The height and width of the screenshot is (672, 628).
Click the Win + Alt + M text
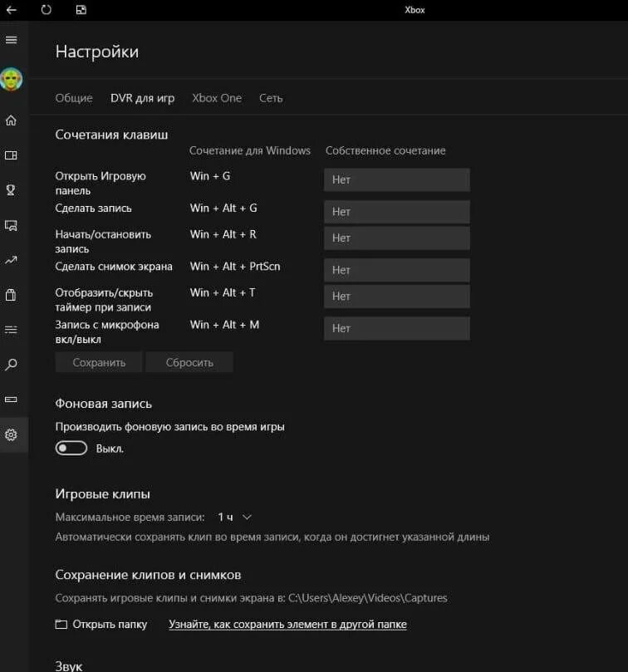click(224, 325)
